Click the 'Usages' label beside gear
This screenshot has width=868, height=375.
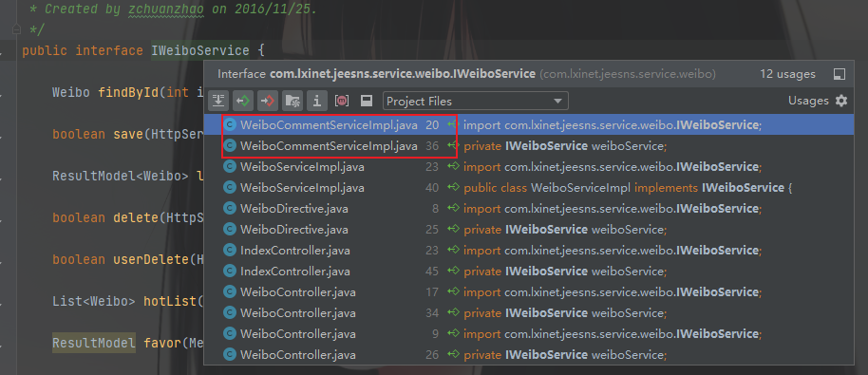808,101
